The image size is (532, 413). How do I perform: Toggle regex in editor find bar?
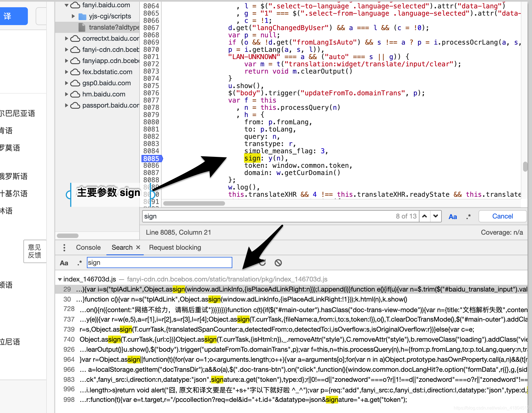click(468, 217)
